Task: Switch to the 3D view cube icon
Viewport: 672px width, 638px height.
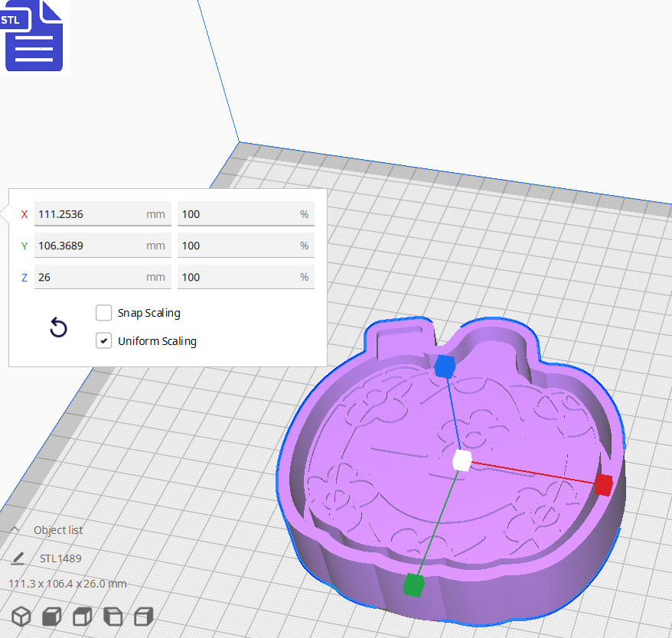Action: point(21,617)
